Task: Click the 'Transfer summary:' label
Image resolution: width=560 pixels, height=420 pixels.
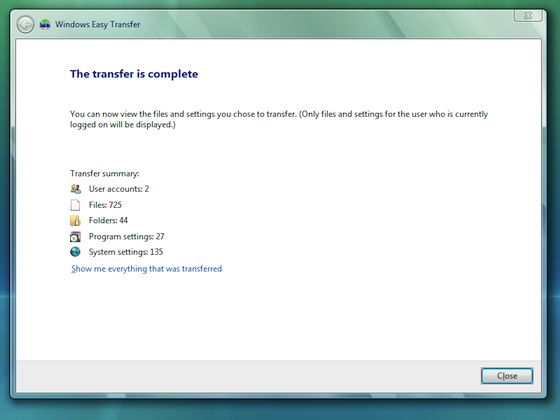Action: tap(105, 174)
